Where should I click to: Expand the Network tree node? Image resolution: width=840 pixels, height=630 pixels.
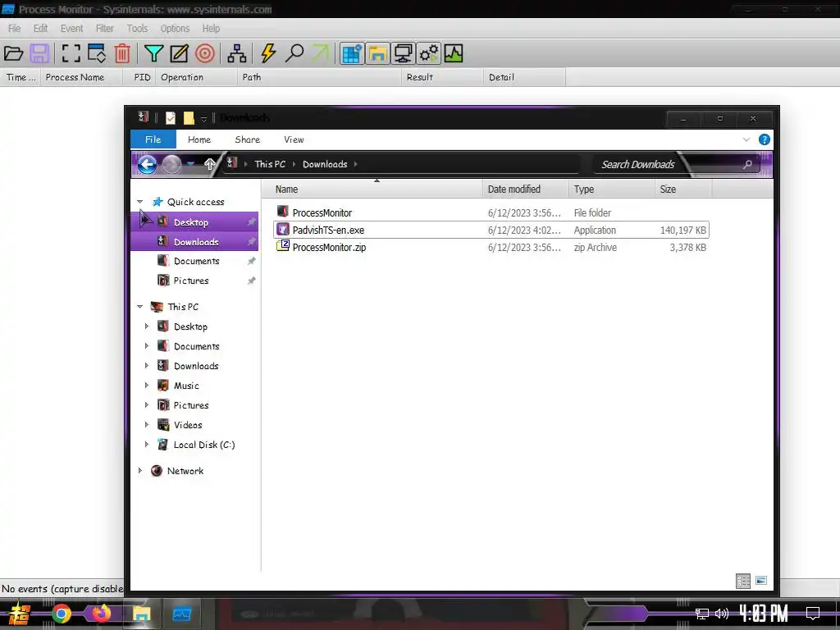[139, 470]
